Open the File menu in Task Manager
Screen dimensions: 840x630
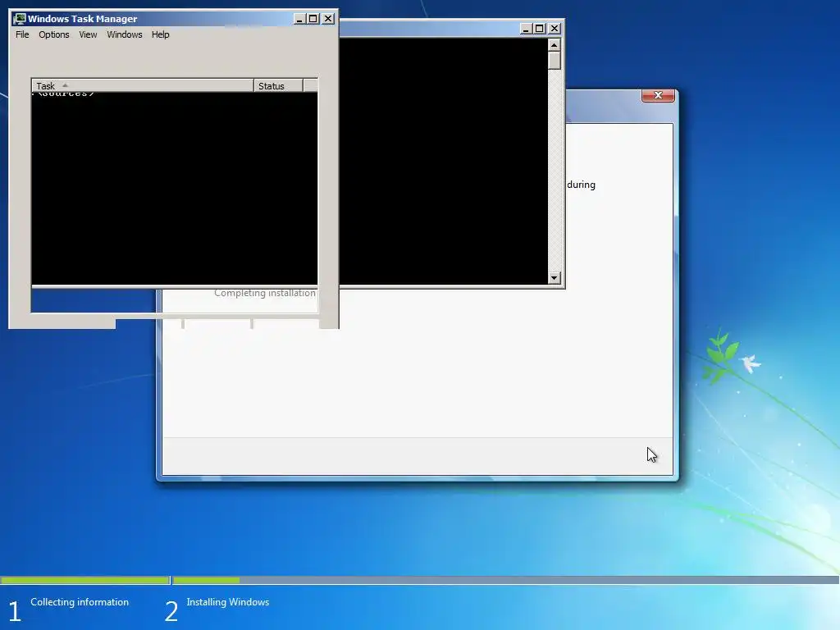(x=22, y=34)
